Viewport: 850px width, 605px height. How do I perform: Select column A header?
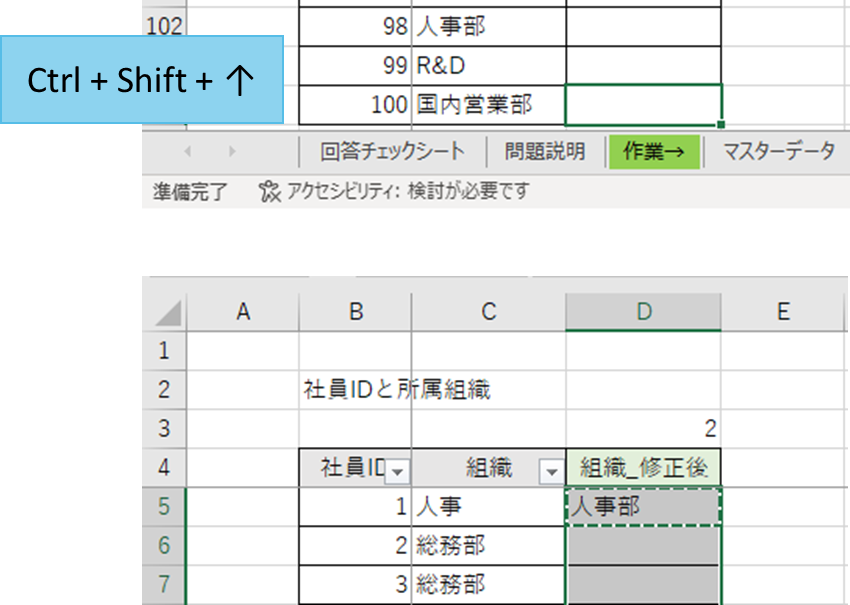tap(243, 312)
